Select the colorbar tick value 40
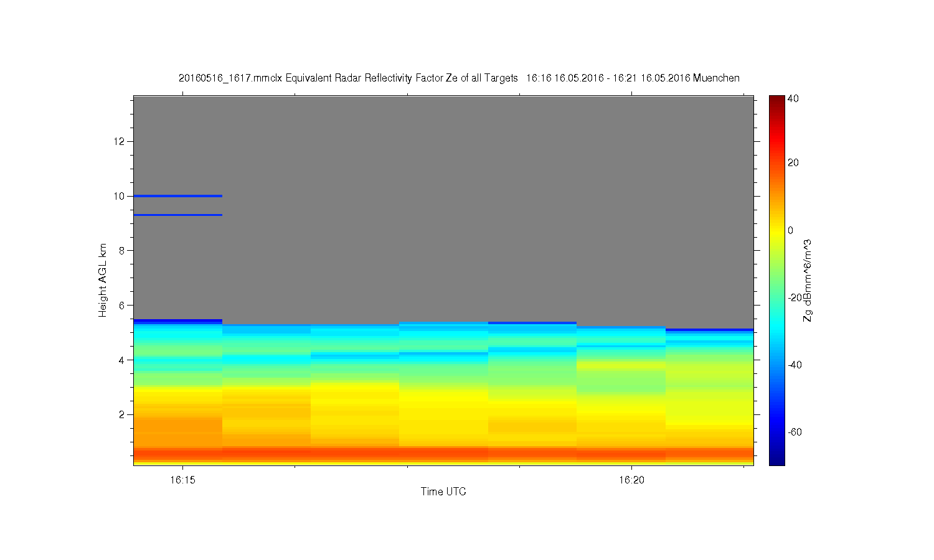This screenshot has width=934, height=560. pyautogui.click(x=793, y=98)
